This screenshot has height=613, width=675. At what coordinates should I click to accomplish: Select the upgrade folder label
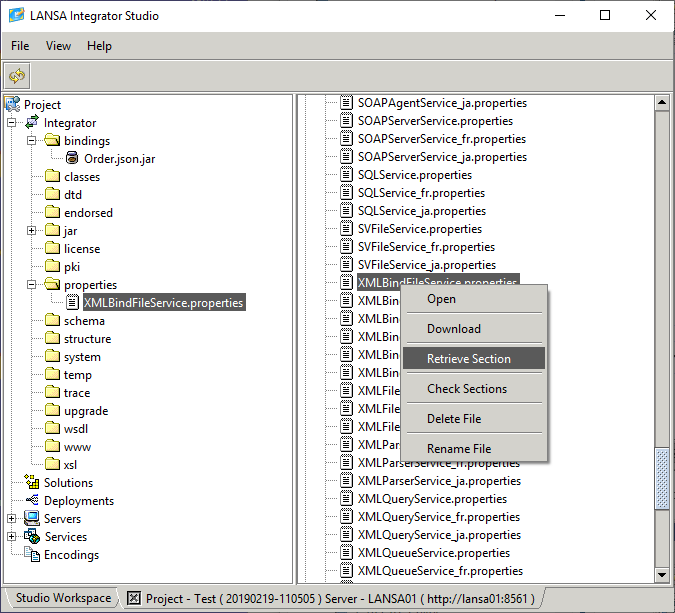(86, 411)
